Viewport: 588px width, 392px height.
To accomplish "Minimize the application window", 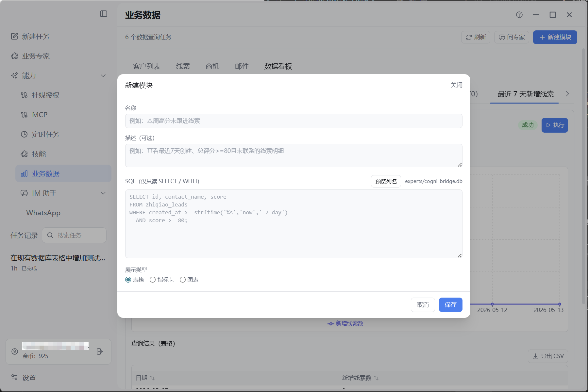I will tap(536, 15).
